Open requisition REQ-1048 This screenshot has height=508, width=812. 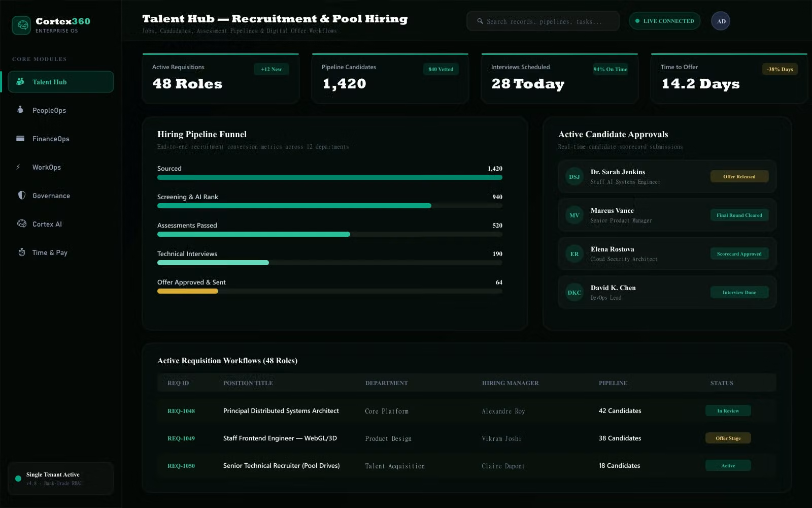181,411
